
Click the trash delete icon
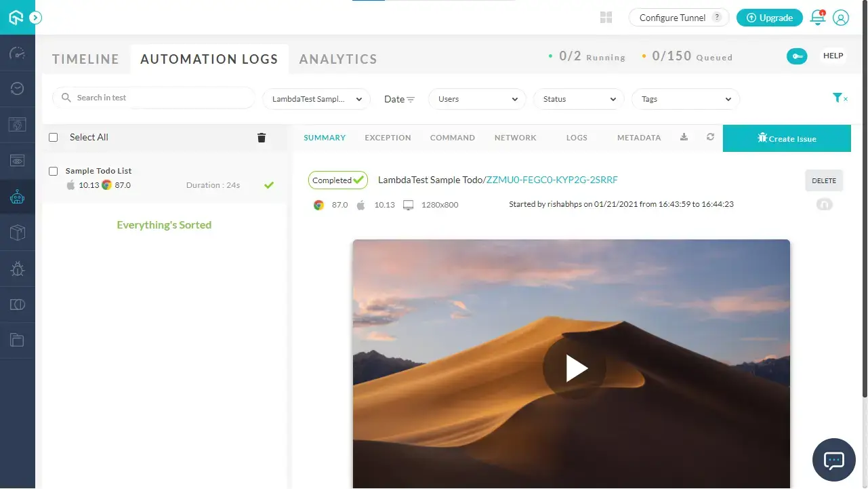(x=262, y=138)
